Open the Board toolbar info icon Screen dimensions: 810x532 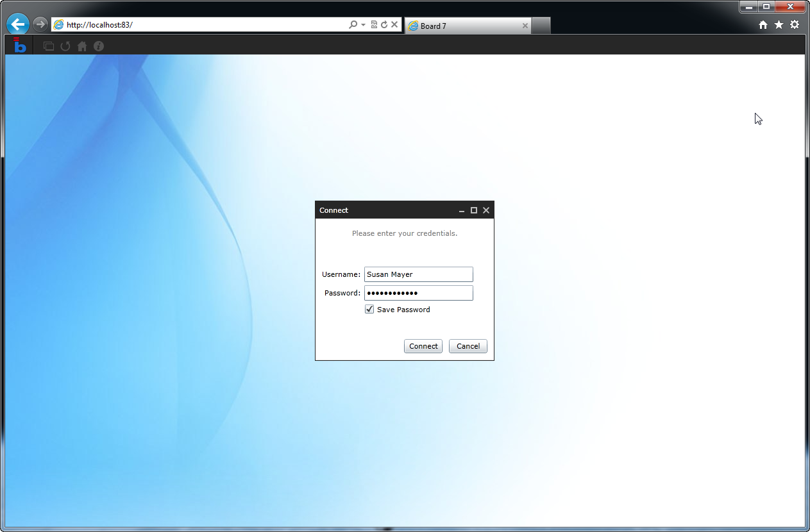[99, 46]
